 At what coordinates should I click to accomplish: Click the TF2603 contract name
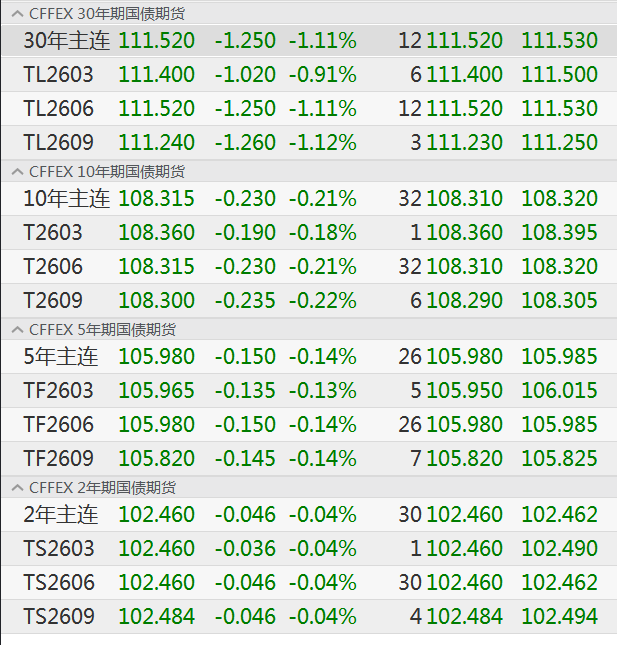(58, 391)
